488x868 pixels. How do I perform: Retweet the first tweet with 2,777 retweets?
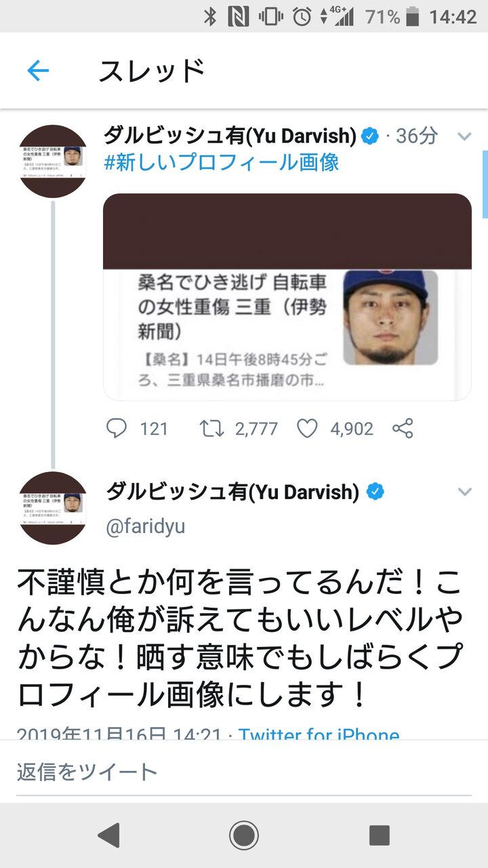(x=212, y=428)
